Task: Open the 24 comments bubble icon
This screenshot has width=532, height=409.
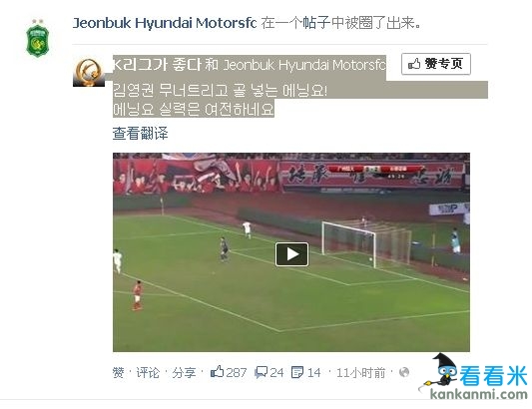Action: tap(262, 372)
